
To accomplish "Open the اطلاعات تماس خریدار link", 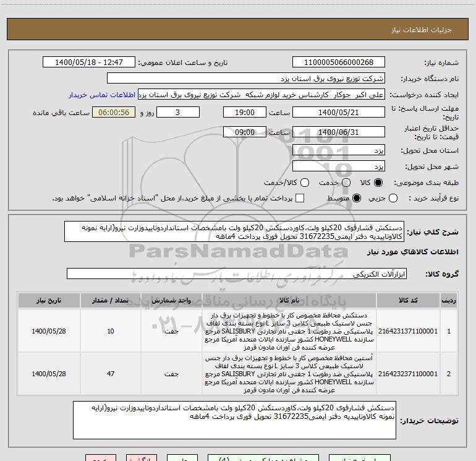I will 102,95.
